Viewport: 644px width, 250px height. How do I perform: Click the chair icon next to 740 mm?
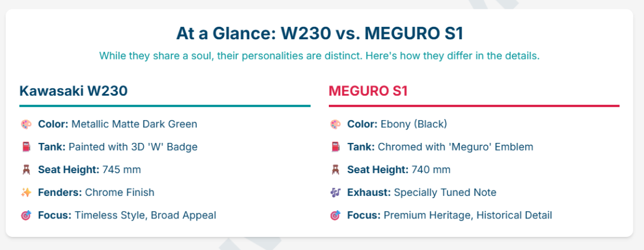pos(335,170)
